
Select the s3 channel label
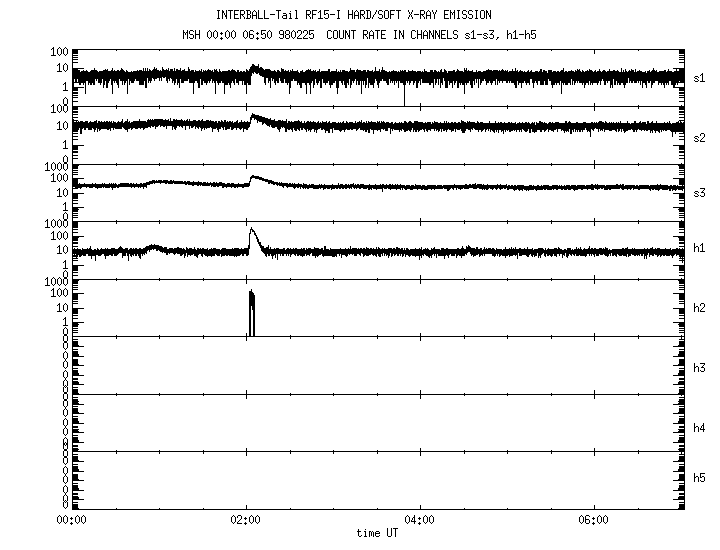point(700,193)
